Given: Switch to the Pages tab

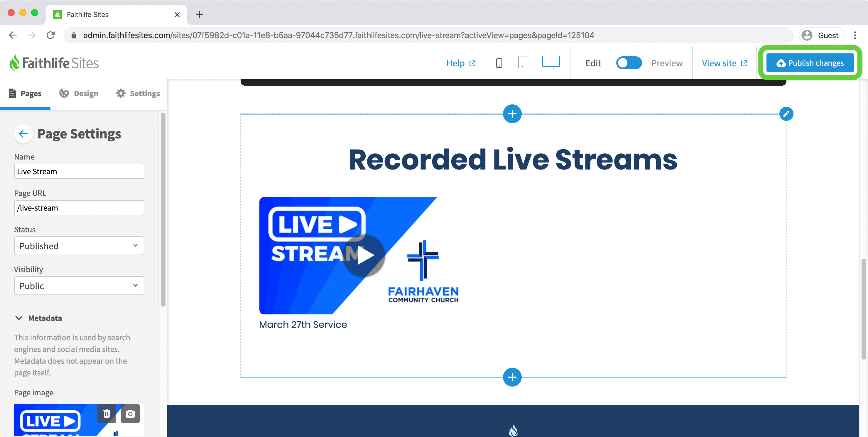Looking at the screenshot, I should pos(25,93).
